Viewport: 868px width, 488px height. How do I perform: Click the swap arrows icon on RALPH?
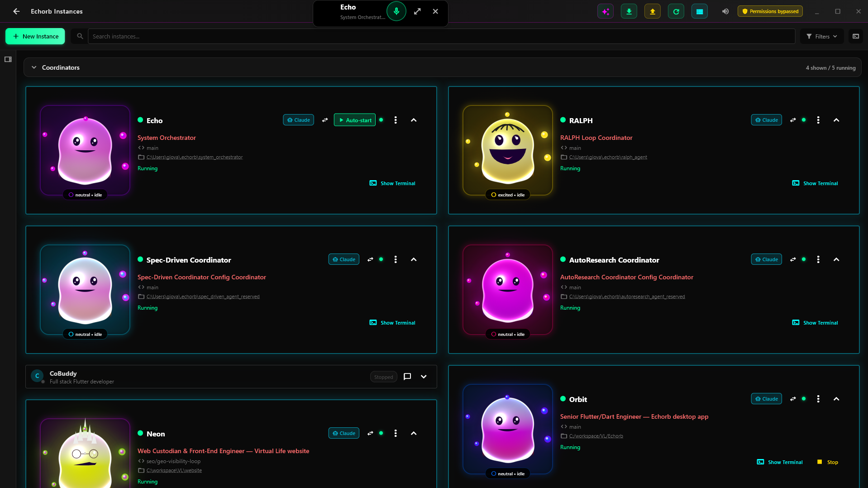tap(793, 120)
